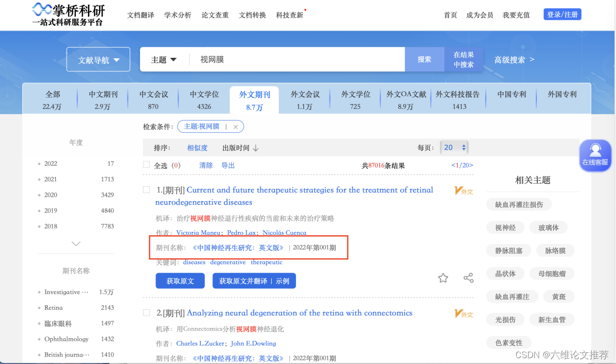Switch to the 全部 tab
The height and width of the screenshot is (364, 616).
[x=53, y=100]
